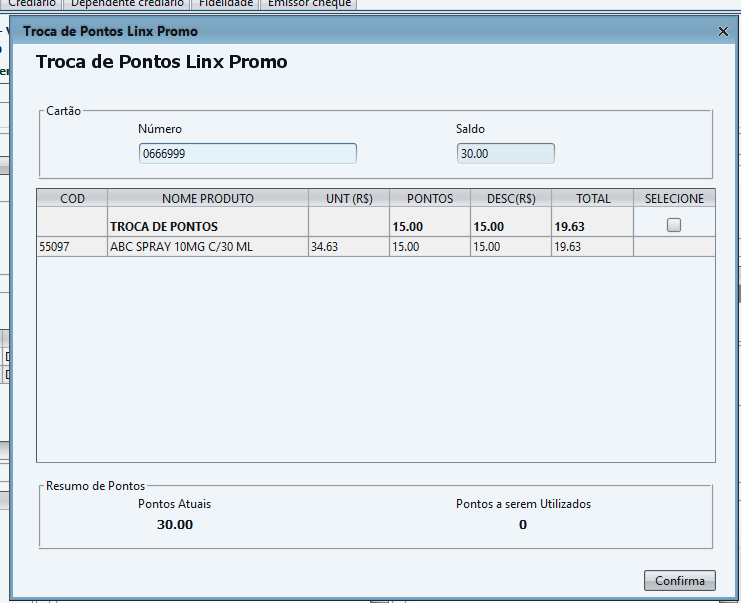Select product code 55097 cell
Image resolution: width=741 pixels, height=603 pixels.
click(72, 247)
